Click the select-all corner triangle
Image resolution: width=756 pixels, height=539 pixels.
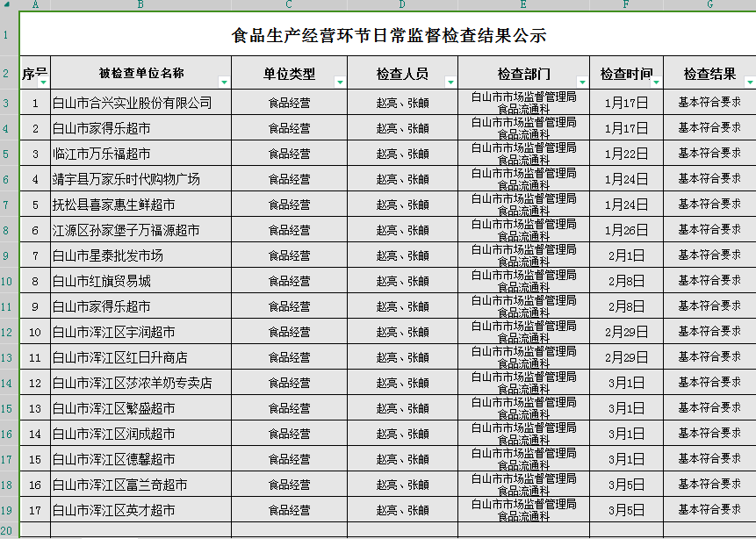7,4
